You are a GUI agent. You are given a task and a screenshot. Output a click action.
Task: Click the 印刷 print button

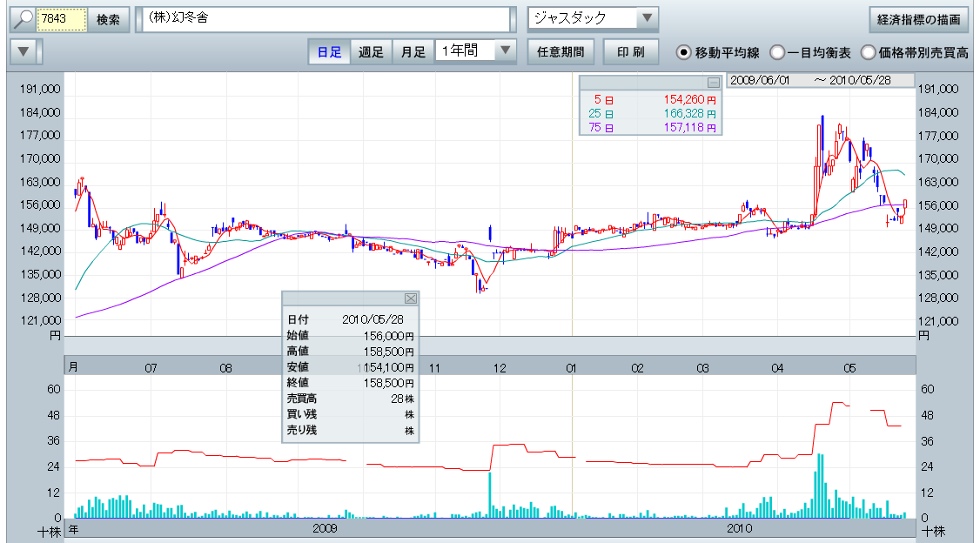(x=631, y=51)
